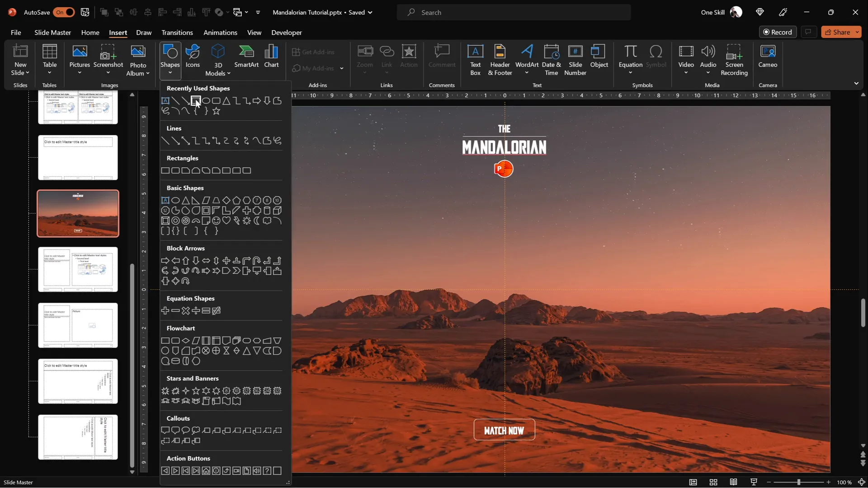Choose the plus sign in Equation Shapes
The width and height of the screenshot is (868, 488).
coord(165,311)
